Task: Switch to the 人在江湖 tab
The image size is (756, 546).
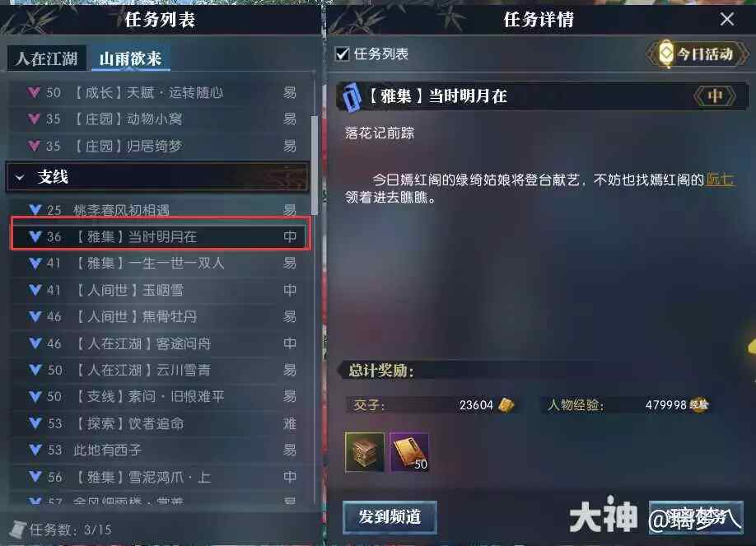Action: (x=47, y=58)
